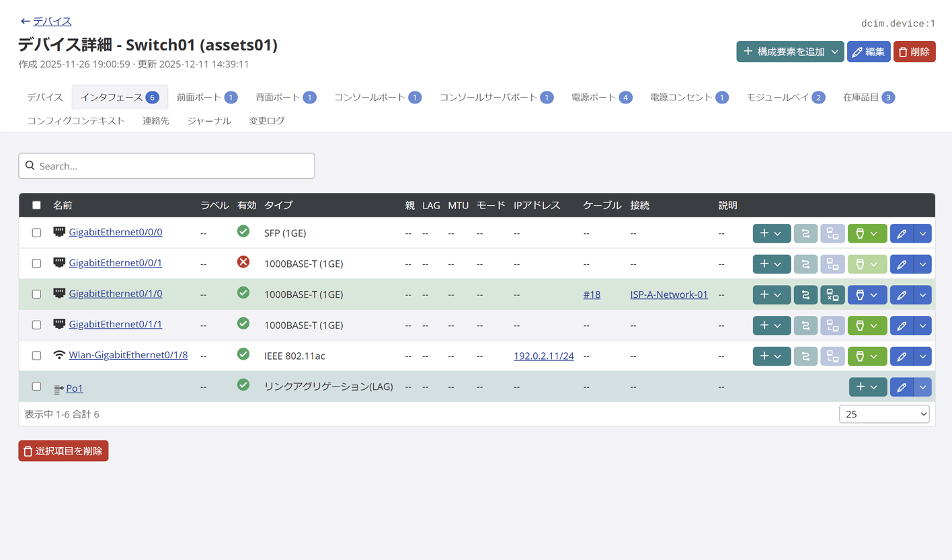952x560 pixels.
Task: Click pencil edit icon for GigabitEthernet0/0/0
Action: click(x=902, y=233)
